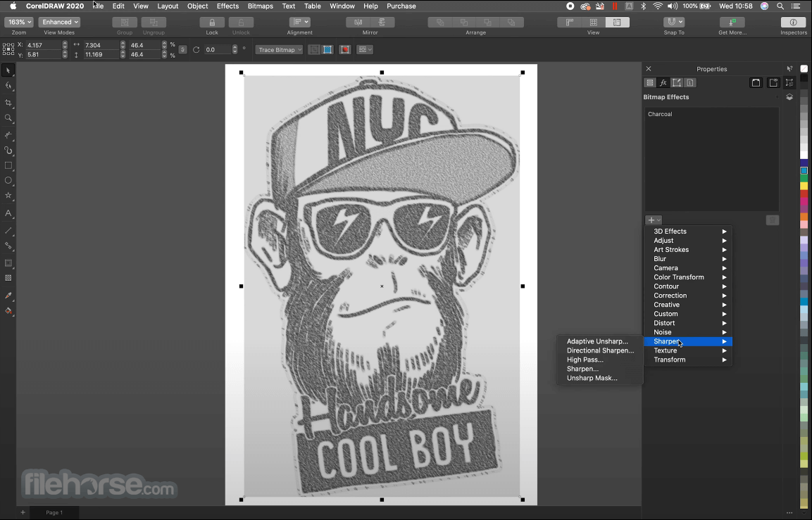The image size is (812, 520).
Task: Switch to transparency checkerboard properties tab
Action: pos(650,83)
